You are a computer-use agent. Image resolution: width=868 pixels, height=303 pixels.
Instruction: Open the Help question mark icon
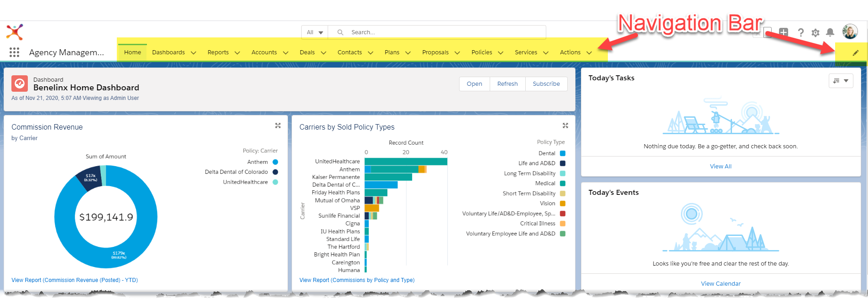click(x=800, y=32)
